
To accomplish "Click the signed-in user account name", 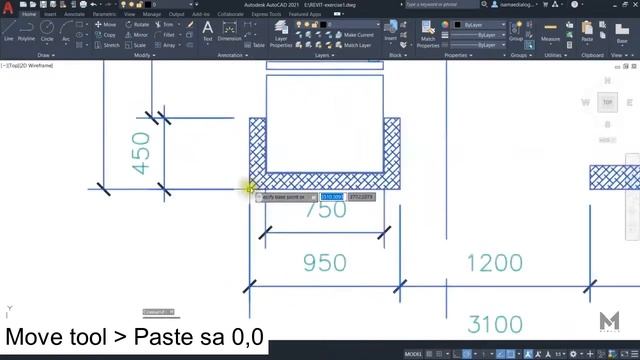I will [516, 4].
